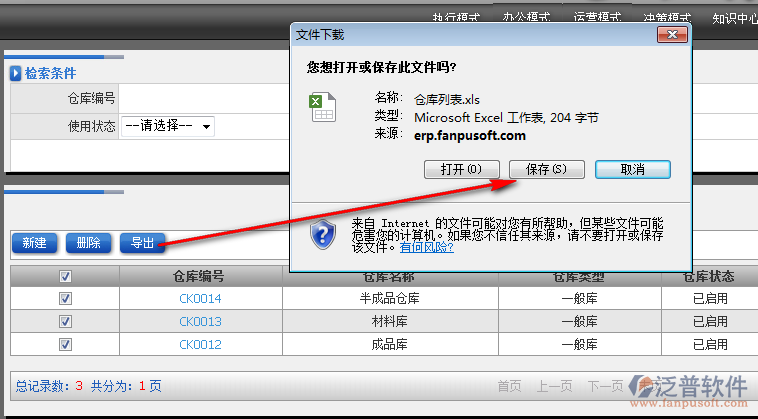Image resolution: width=758 pixels, height=419 pixels.
Task: Click the 导出 export button
Action: point(142,243)
